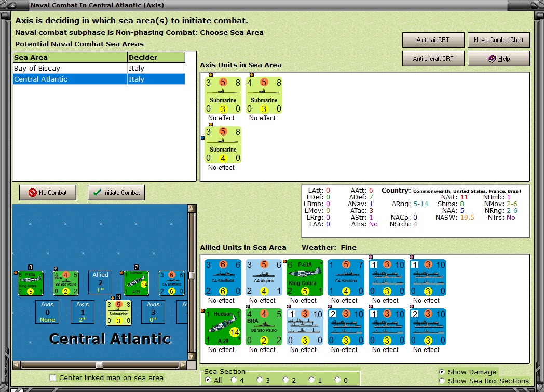Select the Central Atlantic row
Viewport: 544px width, 392px height.
(99, 79)
